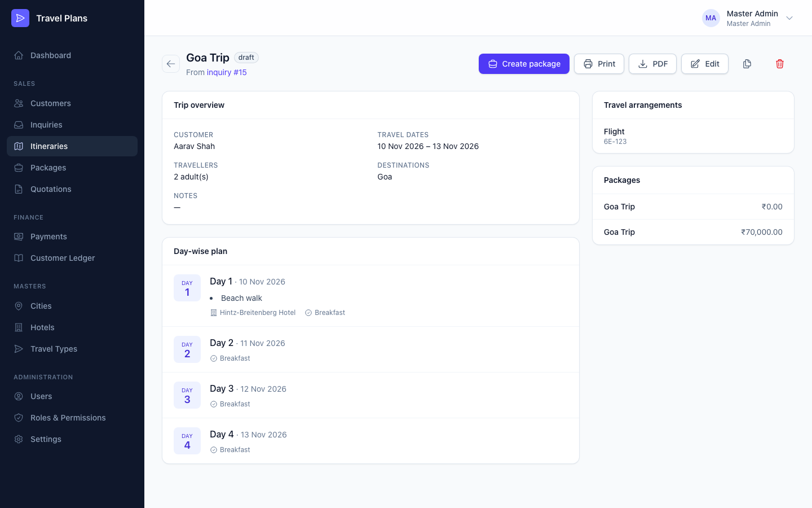This screenshot has width=812, height=508.
Task: Open the Goa Trip package priced ₹0.00
Action: [693, 207]
